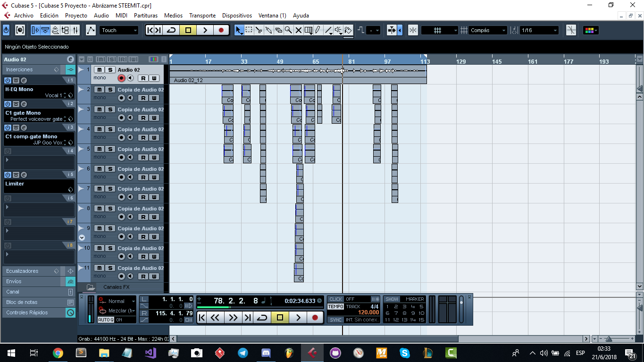Rewind using the transport panel

pyautogui.click(x=215, y=318)
